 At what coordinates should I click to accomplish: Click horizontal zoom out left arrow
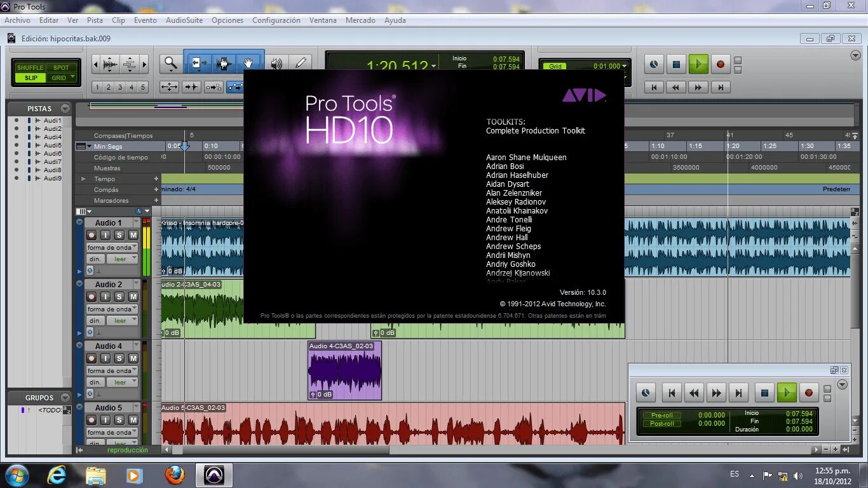(96, 64)
